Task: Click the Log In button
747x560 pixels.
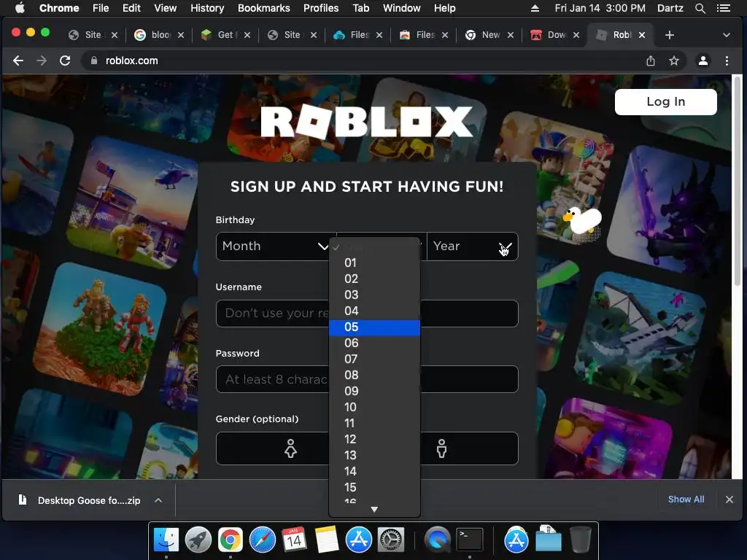Action: [665, 101]
